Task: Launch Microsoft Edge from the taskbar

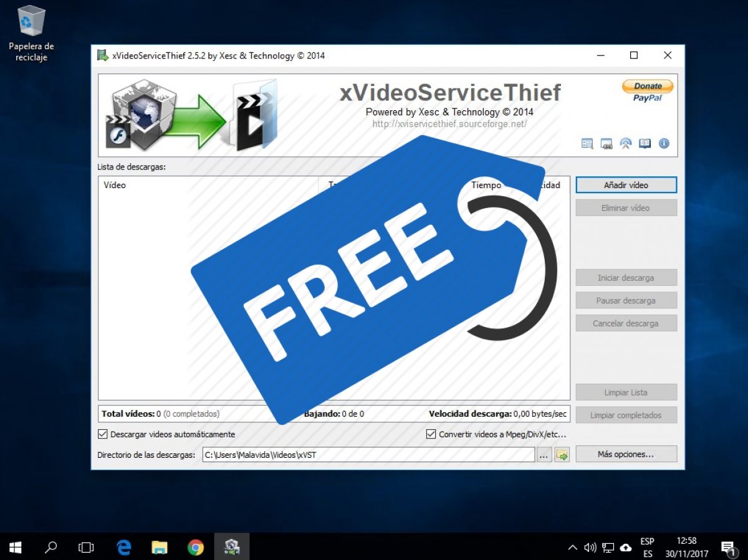Action: [124, 547]
